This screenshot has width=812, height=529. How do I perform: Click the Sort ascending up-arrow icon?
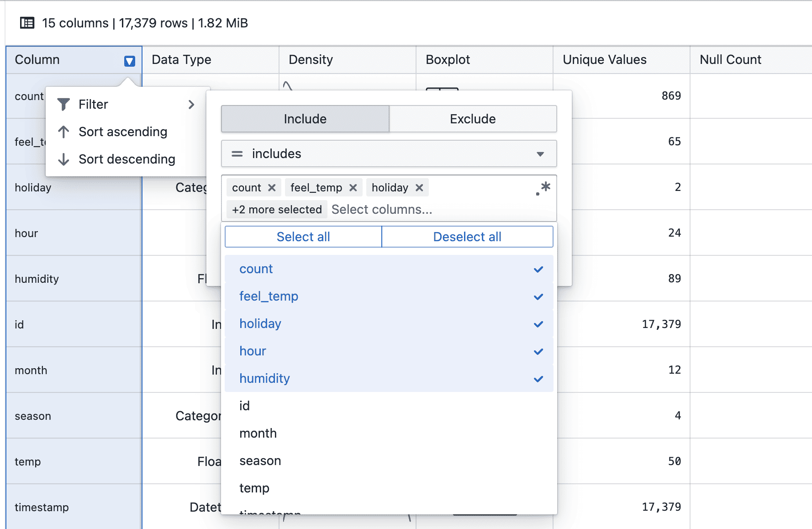click(63, 132)
